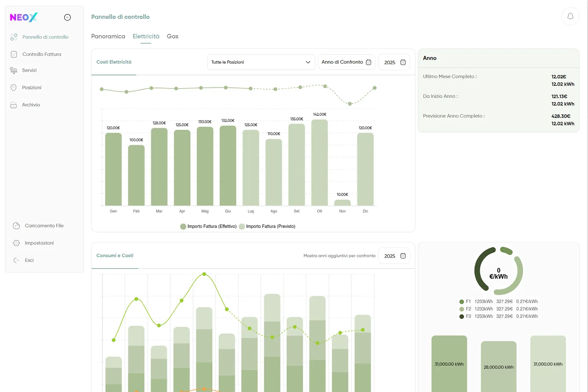Click the notification bell icon

(x=570, y=16)
